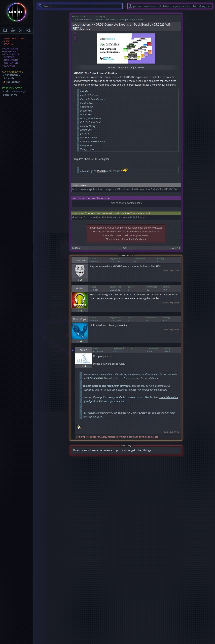Click the release title heading
The width and height of the screenshot is (215, 644).
(122, 27)
